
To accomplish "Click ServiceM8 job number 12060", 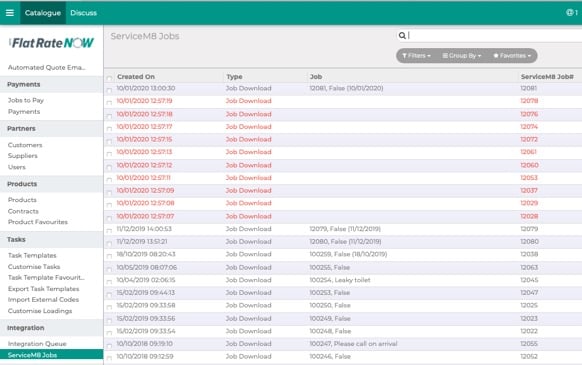I will [x=529, y=165].
